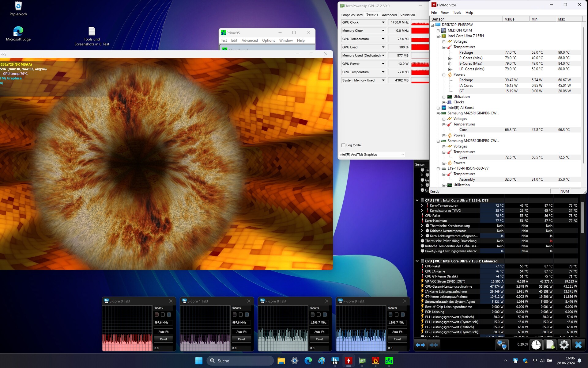Click the blue X close sensors icon
Viewport: 588px width, 368px height.
pyautogui.click(x=578, y=345)
